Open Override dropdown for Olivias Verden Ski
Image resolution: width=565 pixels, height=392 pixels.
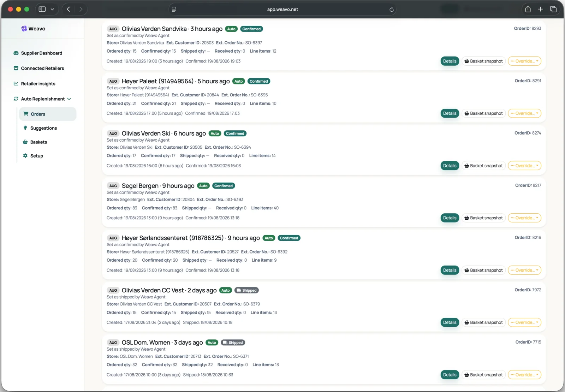click(524, 166)
